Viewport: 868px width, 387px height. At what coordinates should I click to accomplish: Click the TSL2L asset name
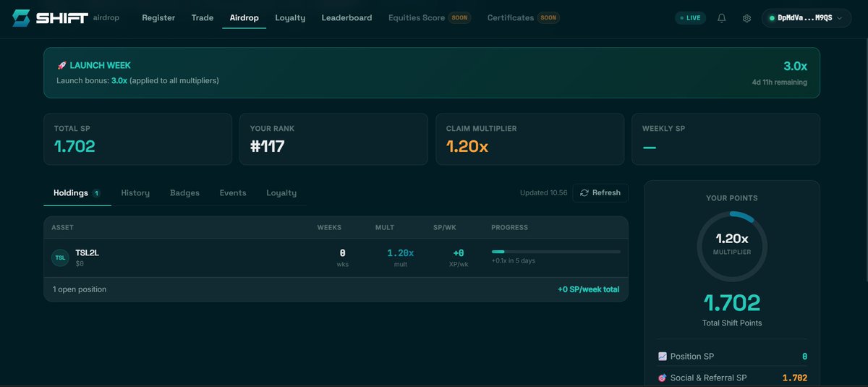click(87, 252)
